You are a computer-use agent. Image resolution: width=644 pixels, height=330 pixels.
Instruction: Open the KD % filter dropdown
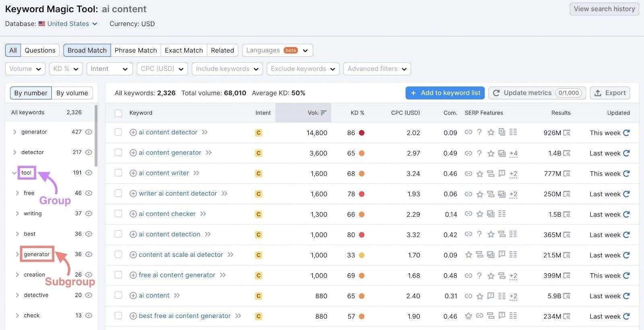[x=66, y=69]
